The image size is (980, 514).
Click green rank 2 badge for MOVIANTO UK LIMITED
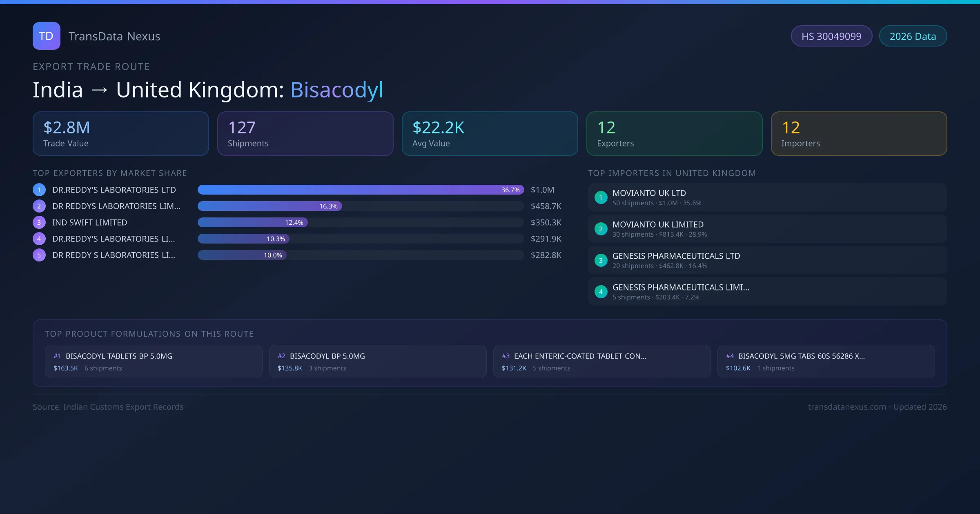click(601, 229)
